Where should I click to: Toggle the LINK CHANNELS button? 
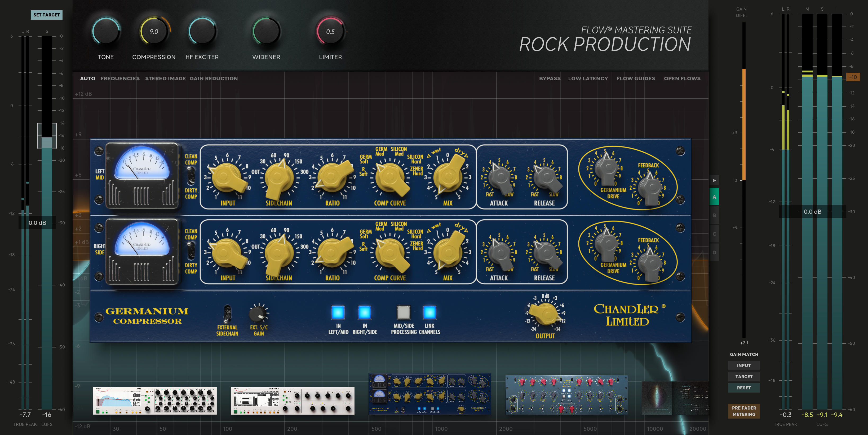point(429,313)
